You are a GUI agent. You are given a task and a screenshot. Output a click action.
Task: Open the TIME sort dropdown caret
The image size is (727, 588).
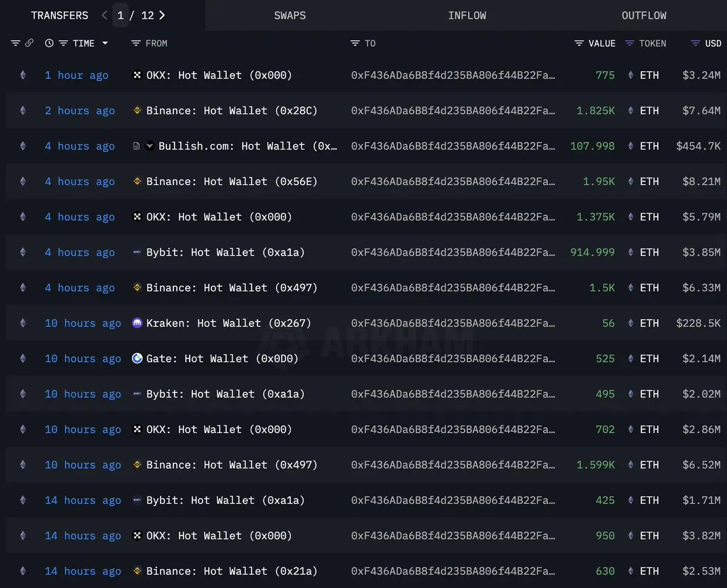coord(105,43)
